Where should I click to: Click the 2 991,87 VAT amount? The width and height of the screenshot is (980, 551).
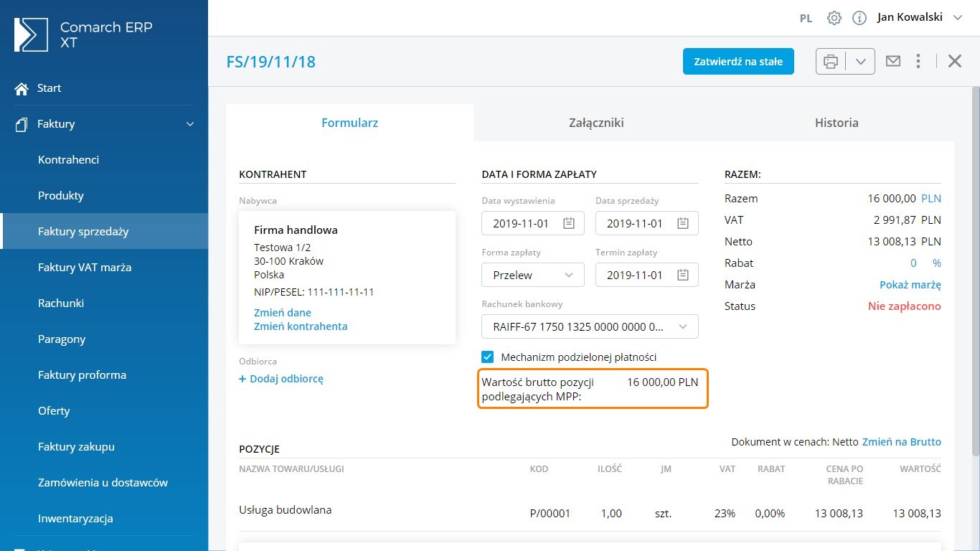point(894,220)
